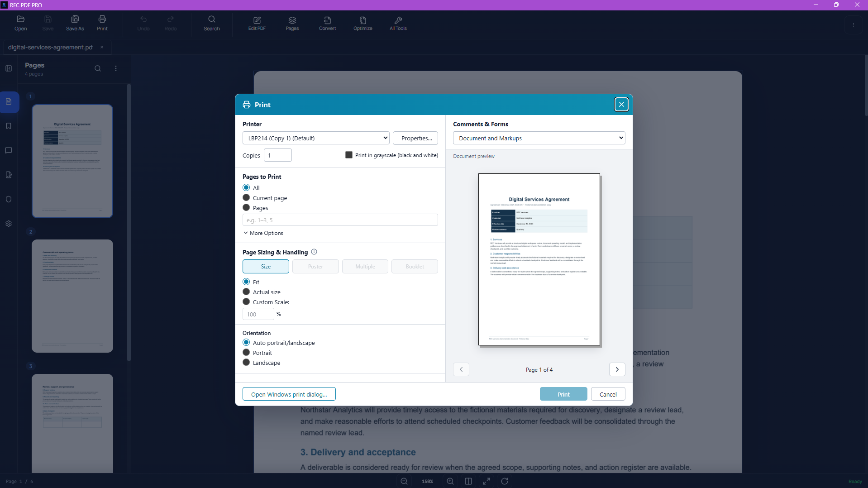
Task: Click the rotate view icon in status bar
Action: click(x=505, y=481)
